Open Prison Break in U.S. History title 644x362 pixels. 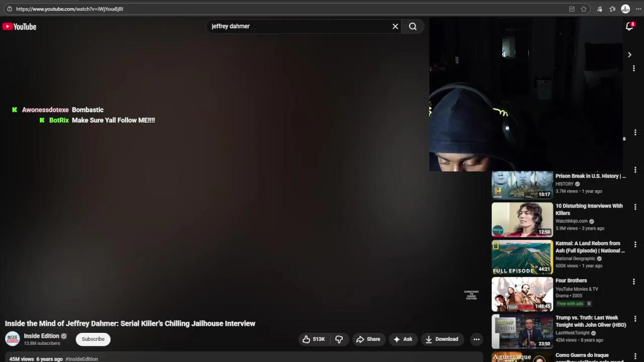pos(591,176)
